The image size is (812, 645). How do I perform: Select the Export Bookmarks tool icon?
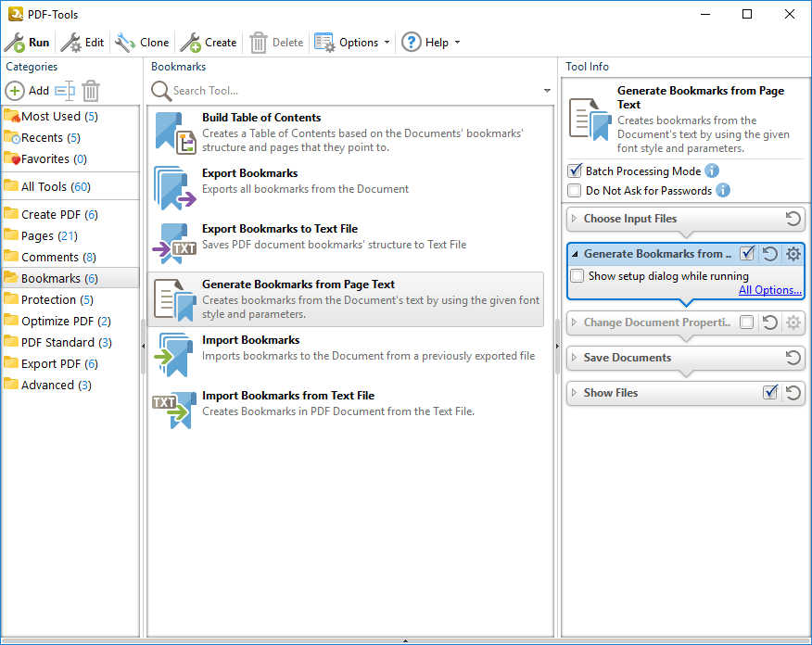pyautogui.click(x=175, y=188)
